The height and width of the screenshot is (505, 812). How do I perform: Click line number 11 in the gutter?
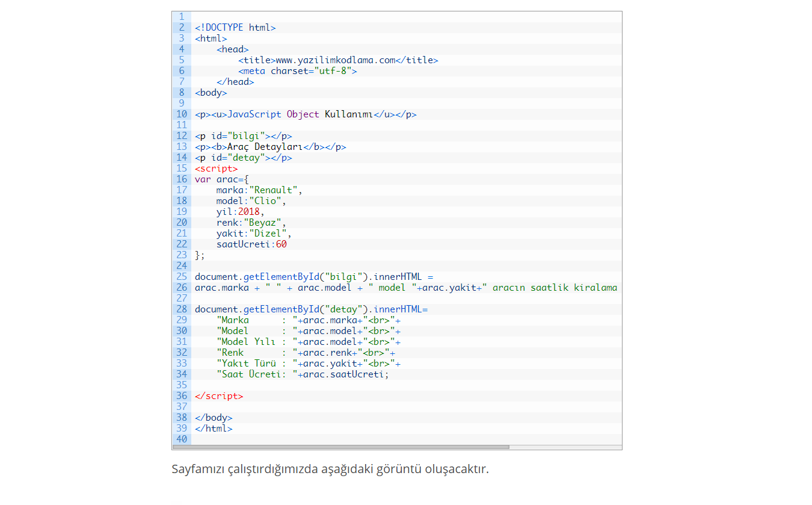(182, 125)
